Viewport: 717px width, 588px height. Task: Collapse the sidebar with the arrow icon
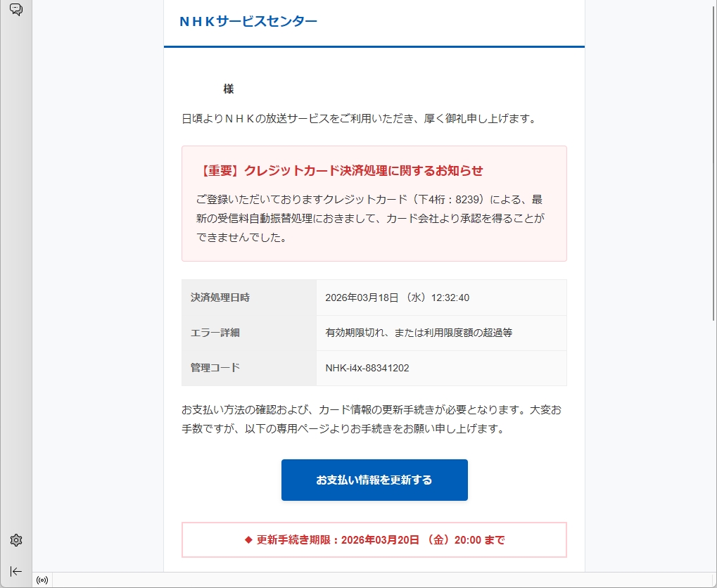click(x=16, y=571)
